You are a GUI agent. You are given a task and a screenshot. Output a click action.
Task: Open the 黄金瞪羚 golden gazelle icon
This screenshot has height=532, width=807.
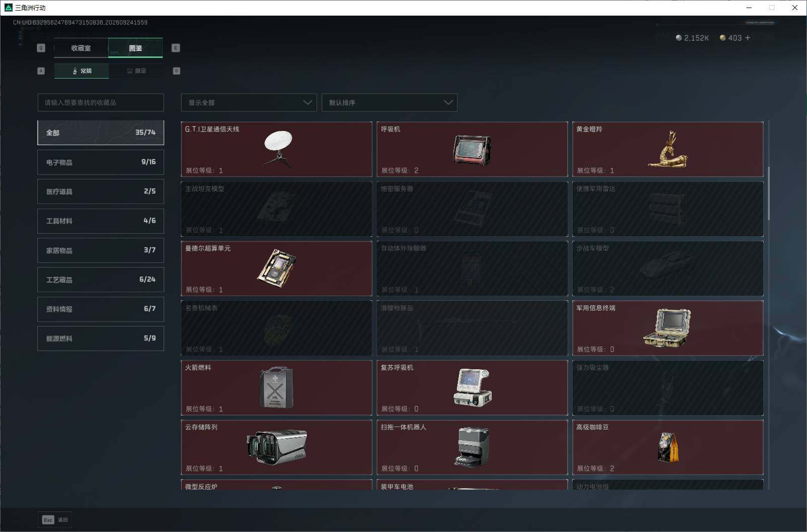tap(668, 149)
